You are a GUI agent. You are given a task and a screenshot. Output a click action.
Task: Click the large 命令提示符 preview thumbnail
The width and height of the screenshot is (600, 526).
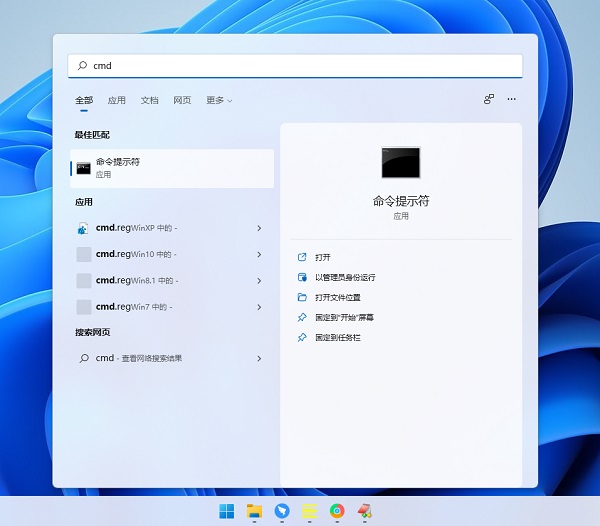(x=401, y=163)
